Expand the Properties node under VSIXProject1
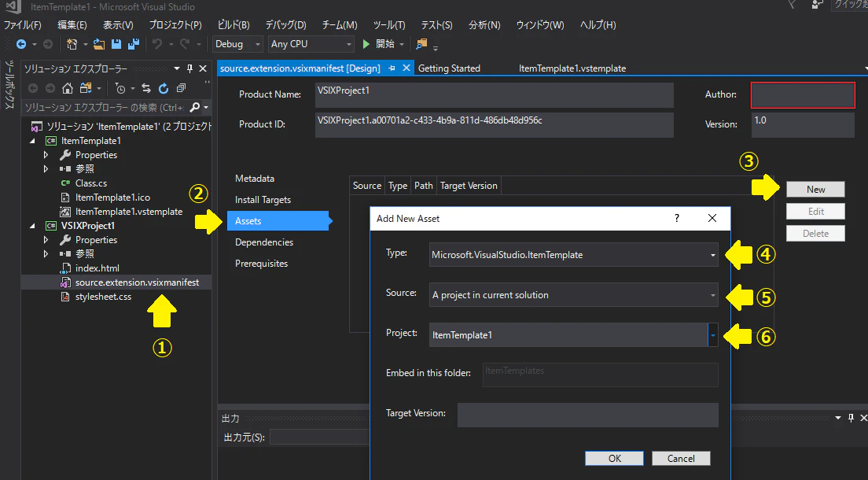868x480 pixels. [46, 240]
